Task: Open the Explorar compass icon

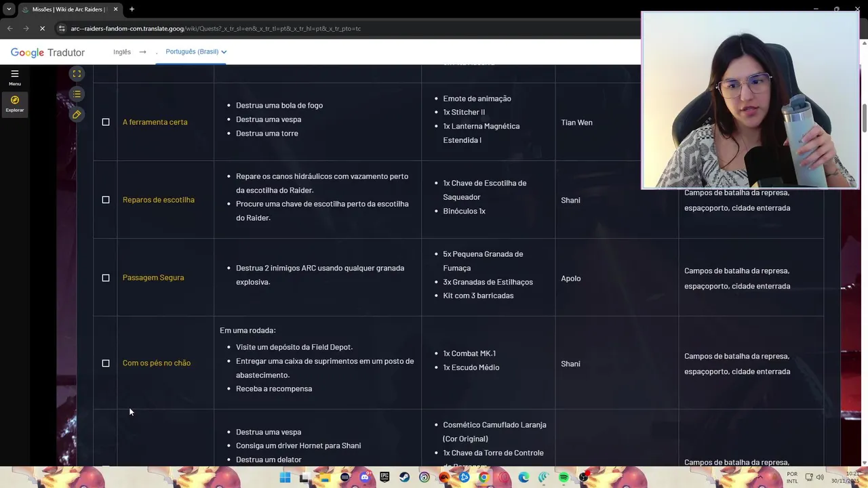Action: (14, 100)
